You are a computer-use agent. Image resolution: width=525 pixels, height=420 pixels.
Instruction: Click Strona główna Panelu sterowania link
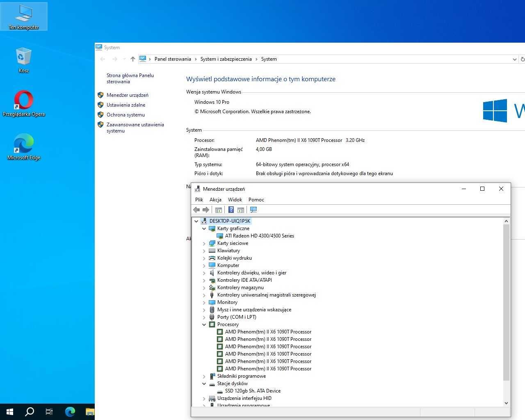(130, 78)
